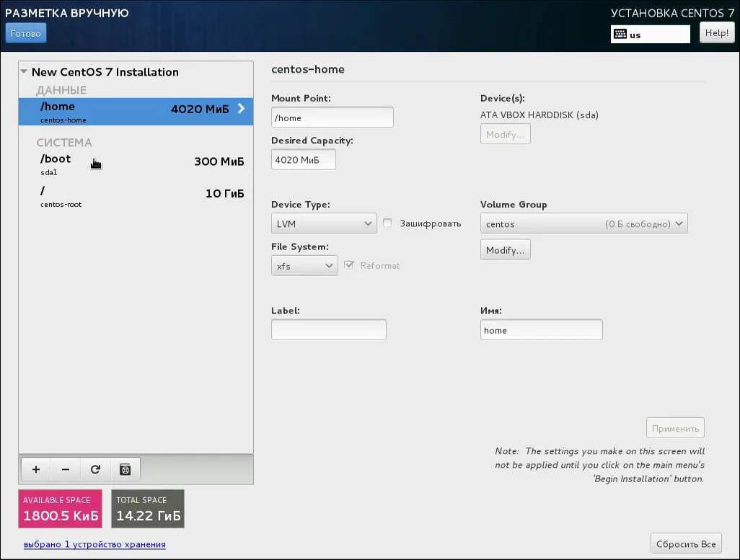Click the AVAILABLE SPACE 1800.5 КиБ box
The height and width of the screenshot is (560, 740).
[61, 509]
